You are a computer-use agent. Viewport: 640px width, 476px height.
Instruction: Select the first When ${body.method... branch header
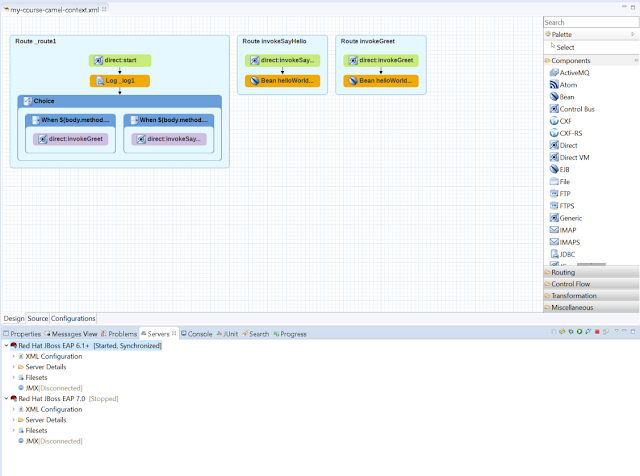tap(71, 120)
